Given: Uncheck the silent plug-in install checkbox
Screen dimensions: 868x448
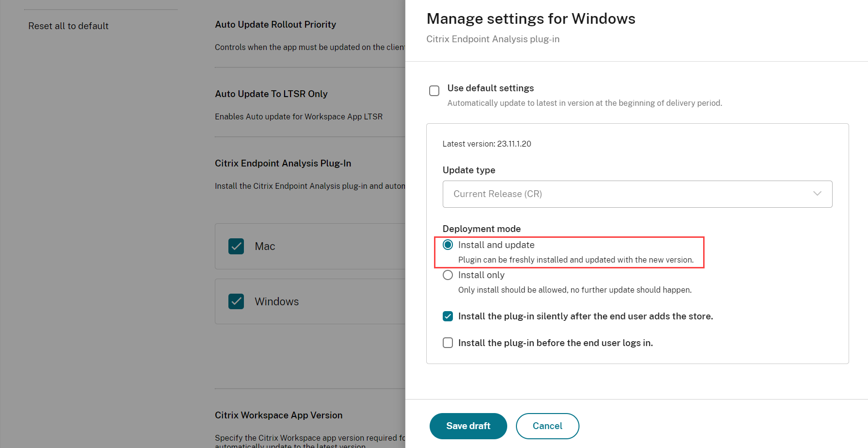Looking at the screenshot, I should (x=448, y=316).
